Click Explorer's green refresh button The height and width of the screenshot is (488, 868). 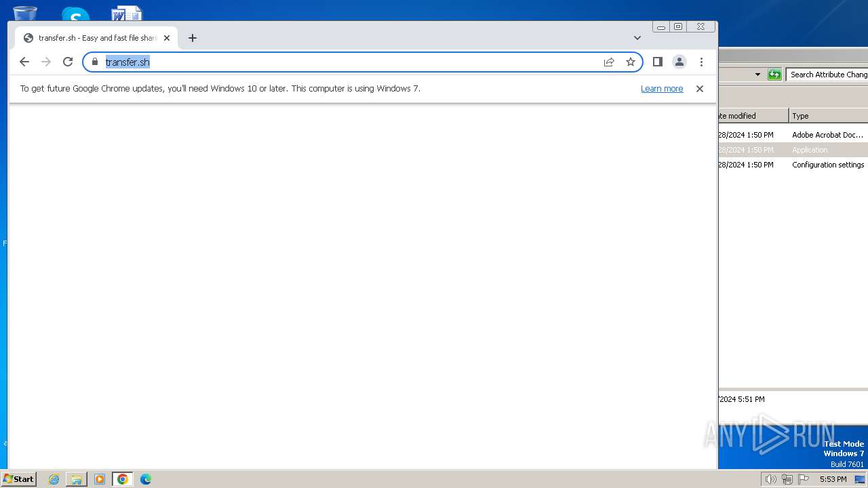[774, 75]
